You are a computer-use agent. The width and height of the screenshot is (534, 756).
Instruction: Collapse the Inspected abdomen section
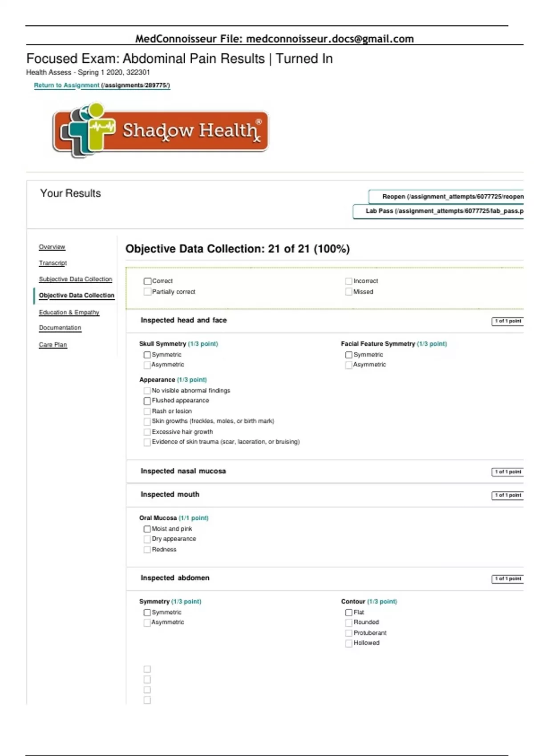click(175, 578)
